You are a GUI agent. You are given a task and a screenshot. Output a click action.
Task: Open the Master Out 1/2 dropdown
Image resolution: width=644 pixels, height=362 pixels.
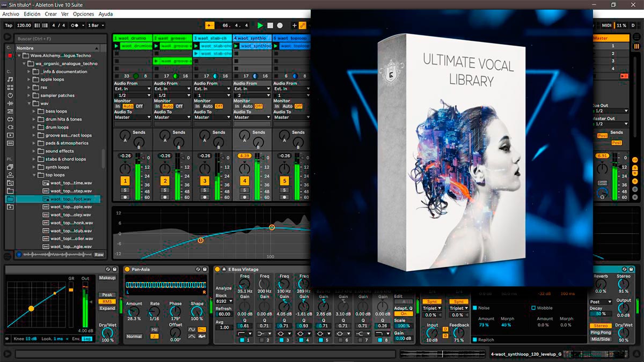tap(611, 124)
